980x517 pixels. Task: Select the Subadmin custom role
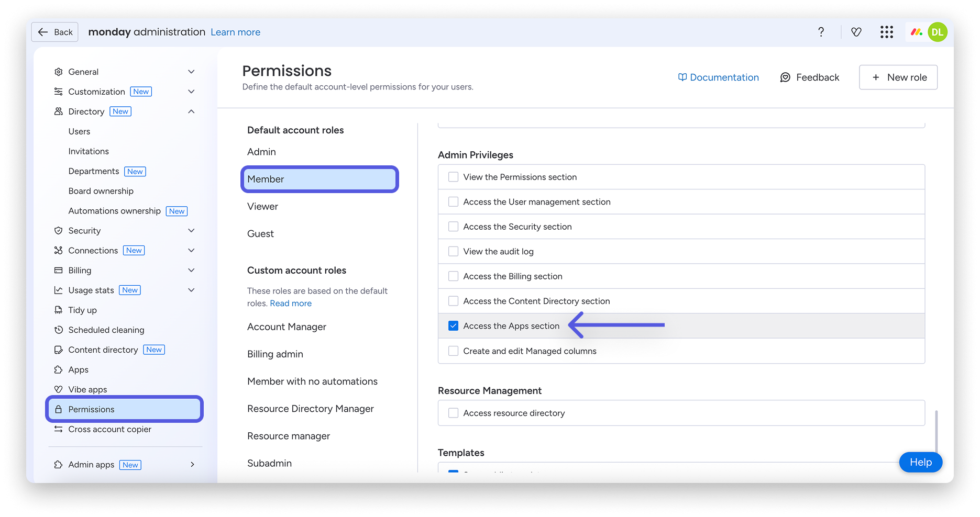coord(269,463)
